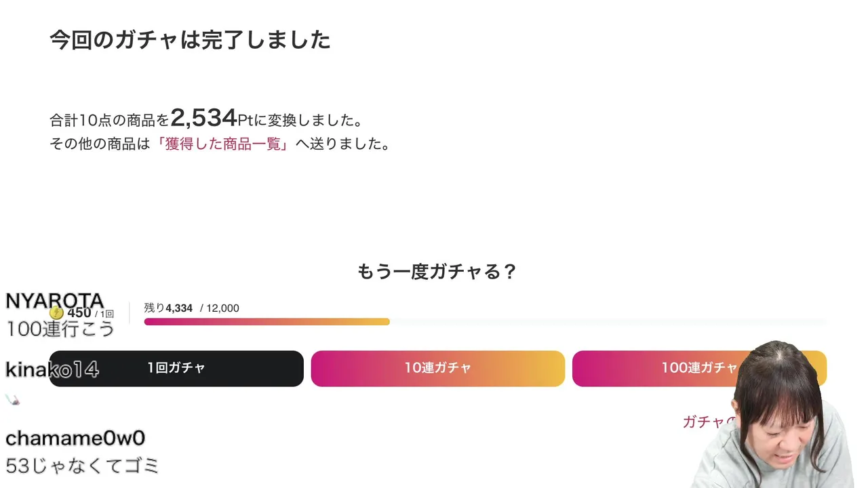This screenshot has width=868, height=488.
Task: Click the 合計10点の商品を text
Action: 109,121
